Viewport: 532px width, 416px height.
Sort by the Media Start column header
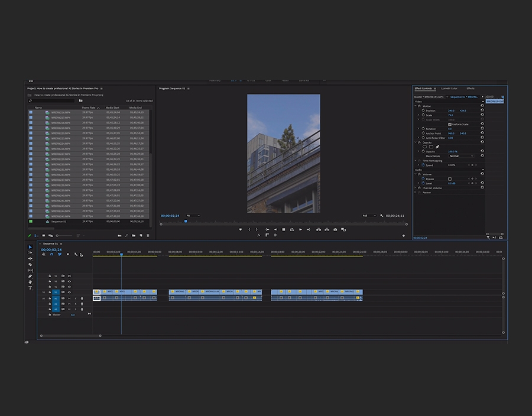point(112,108)
